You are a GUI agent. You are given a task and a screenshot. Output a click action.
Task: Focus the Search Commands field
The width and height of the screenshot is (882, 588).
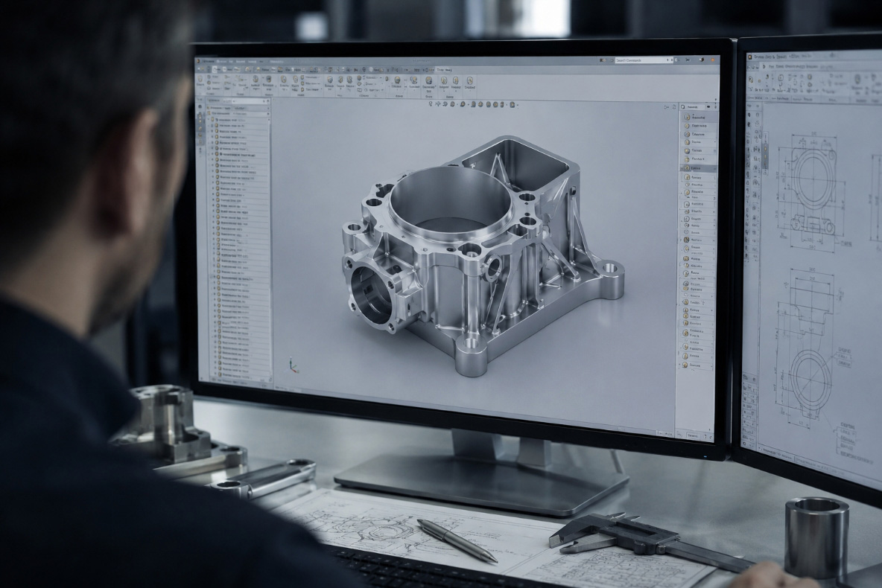643,60
